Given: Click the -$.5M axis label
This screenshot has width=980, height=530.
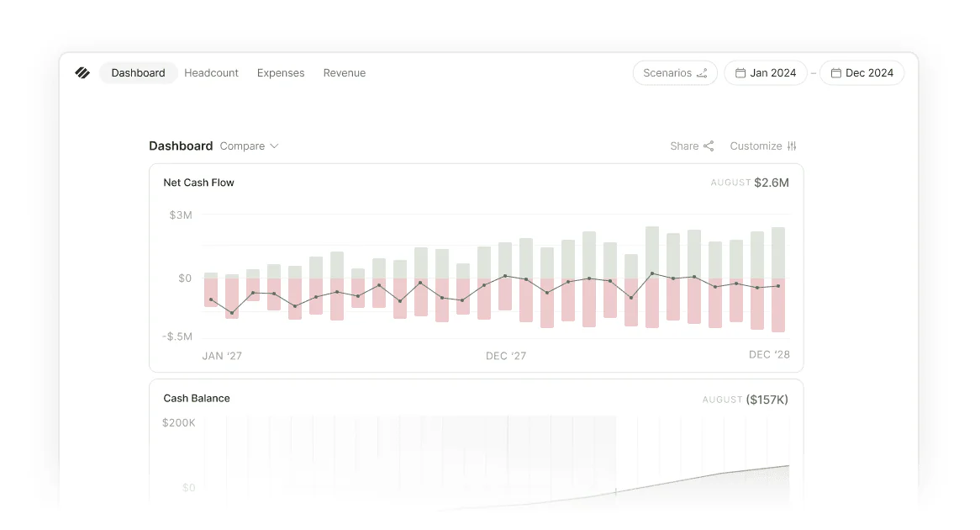Looking at the screenshot, I should click(x=177, y=337).
